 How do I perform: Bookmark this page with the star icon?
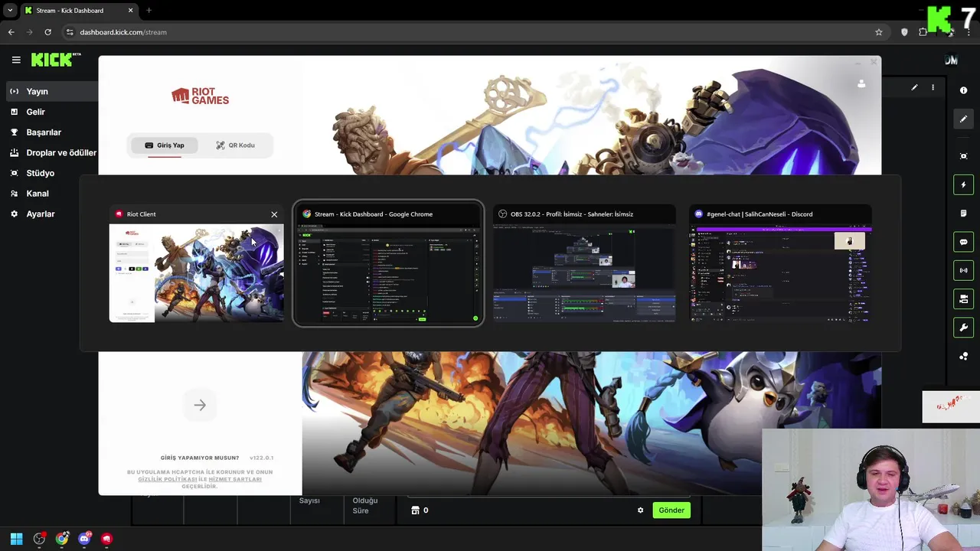879,32
